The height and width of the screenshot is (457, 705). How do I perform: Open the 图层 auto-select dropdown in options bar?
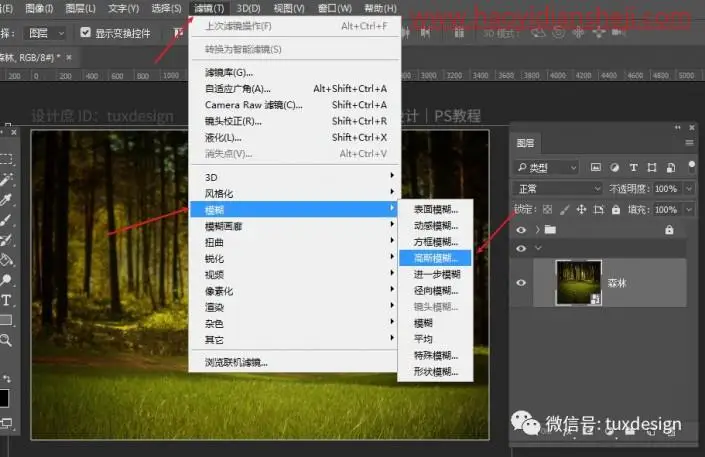46,33
